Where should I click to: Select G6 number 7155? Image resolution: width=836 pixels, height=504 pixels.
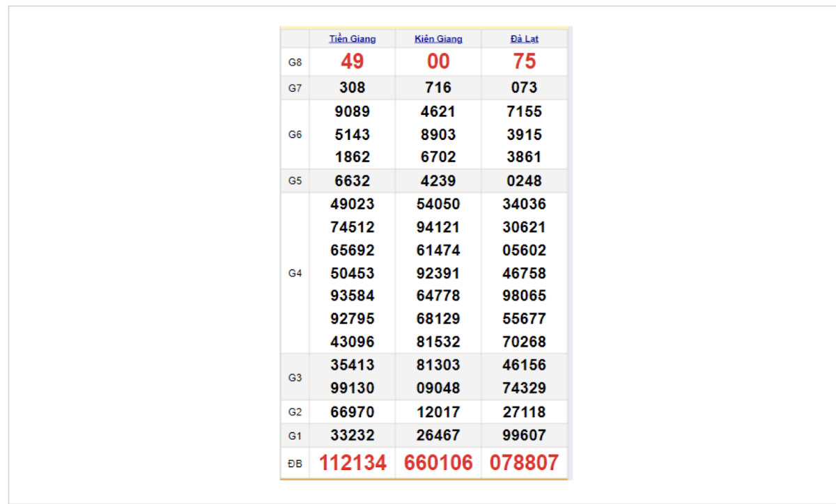[x=524, y=111]
